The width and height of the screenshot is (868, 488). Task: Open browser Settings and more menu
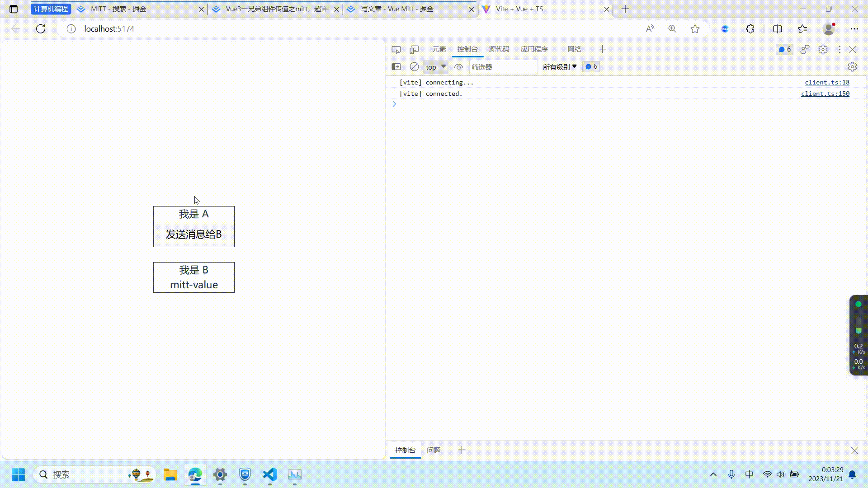click(x=854, y=29)
